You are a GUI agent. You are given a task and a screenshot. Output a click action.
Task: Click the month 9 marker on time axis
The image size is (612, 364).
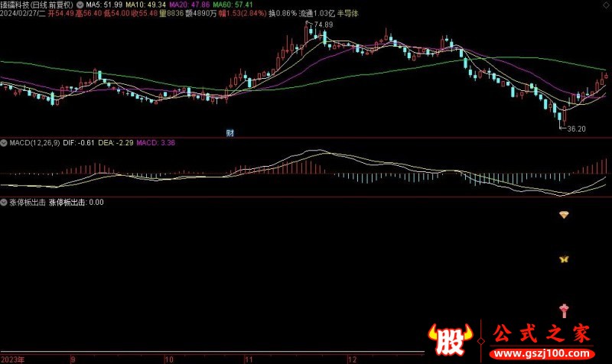pos(73,359)
